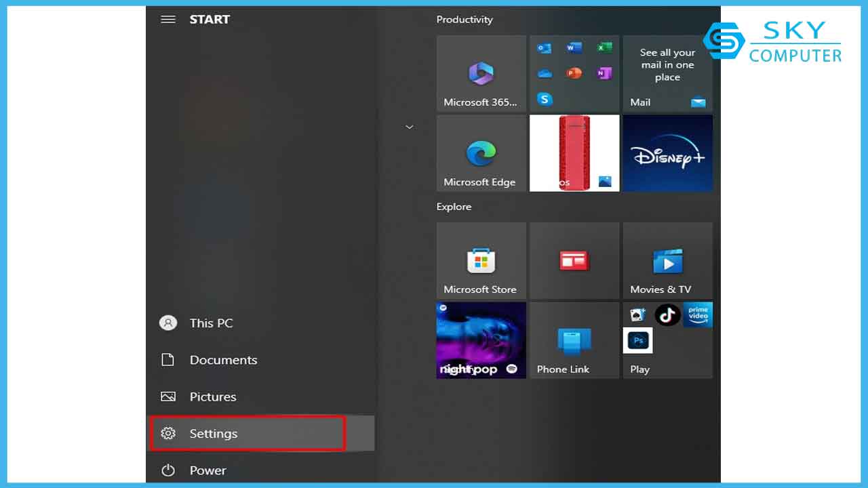868x488 pixels.
Task: Open the Photos tile with red image
Action: click(x=574, y=153)
